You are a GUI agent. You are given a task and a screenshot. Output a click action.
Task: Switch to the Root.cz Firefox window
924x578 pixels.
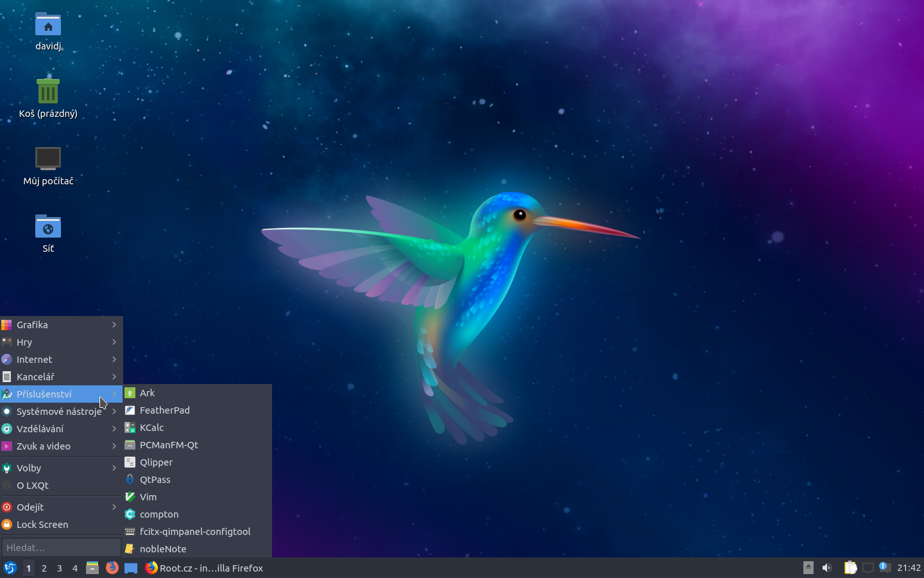click(203, 568)
